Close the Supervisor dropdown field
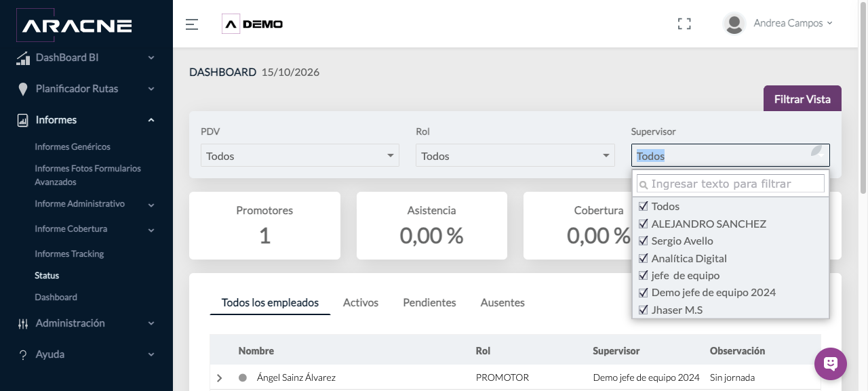The image size is (868, 391). pos(730,155)
